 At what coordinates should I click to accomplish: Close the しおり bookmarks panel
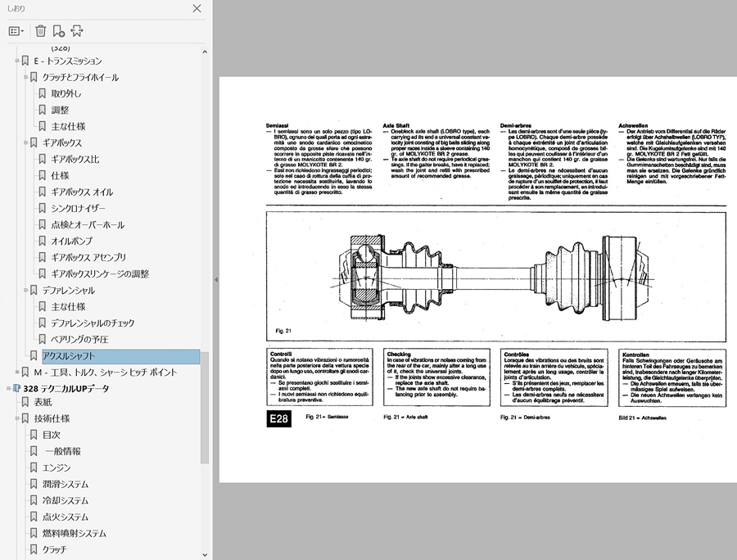click(x=197, y=8)
